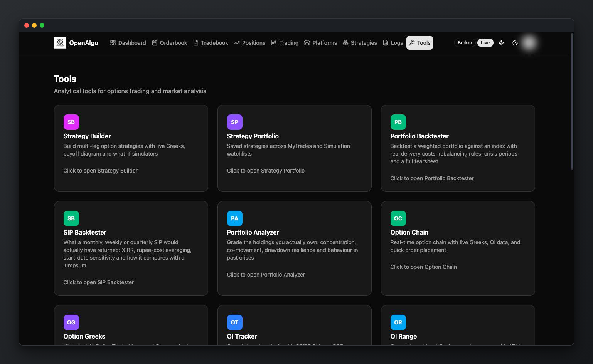
Task: Click the lightning bolt icon in header
Action: point(501,43)
